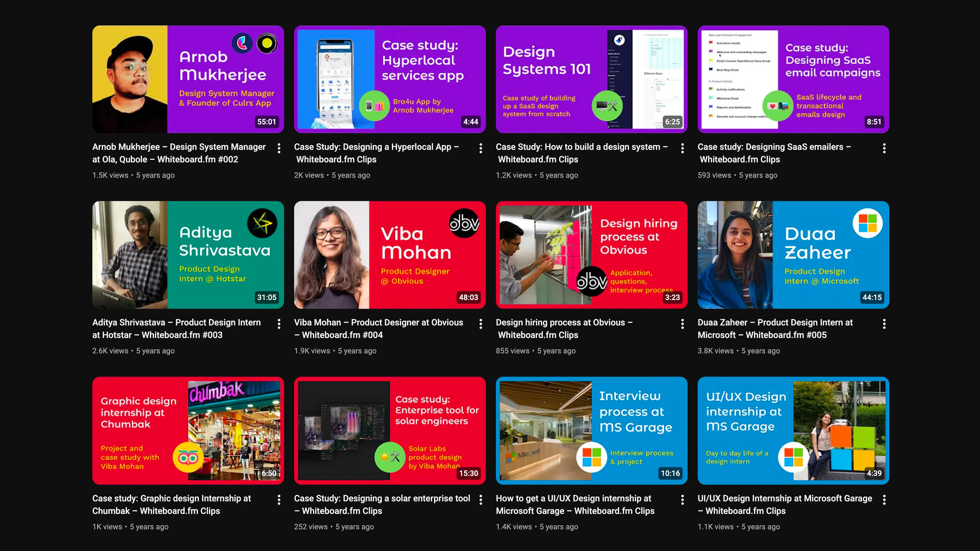Open title 'Case study: Designing SaaS emailers'
The height and width of the screenshot is (551, 980).
[x=774, y=153]
